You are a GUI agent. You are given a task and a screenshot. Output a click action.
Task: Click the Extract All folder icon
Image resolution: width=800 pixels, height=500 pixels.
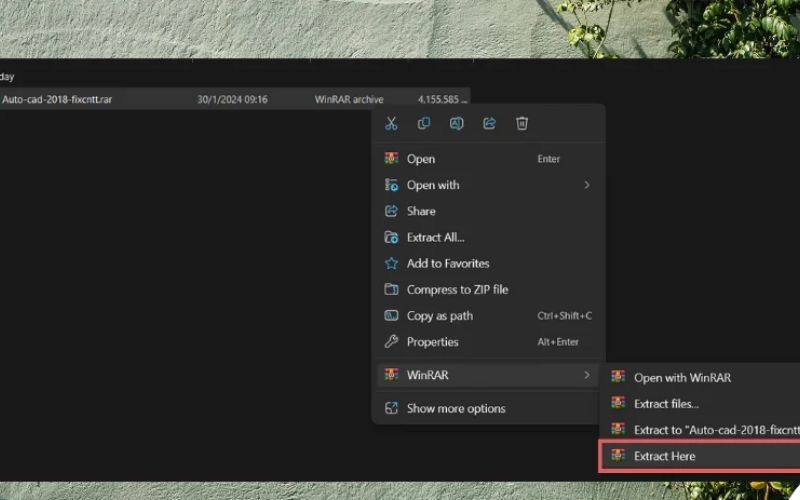391,237
